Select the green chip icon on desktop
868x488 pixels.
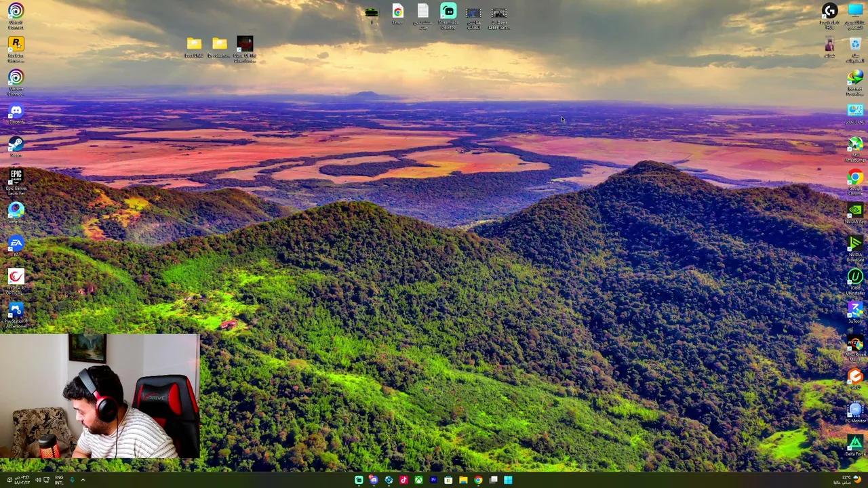click(372, 12)
